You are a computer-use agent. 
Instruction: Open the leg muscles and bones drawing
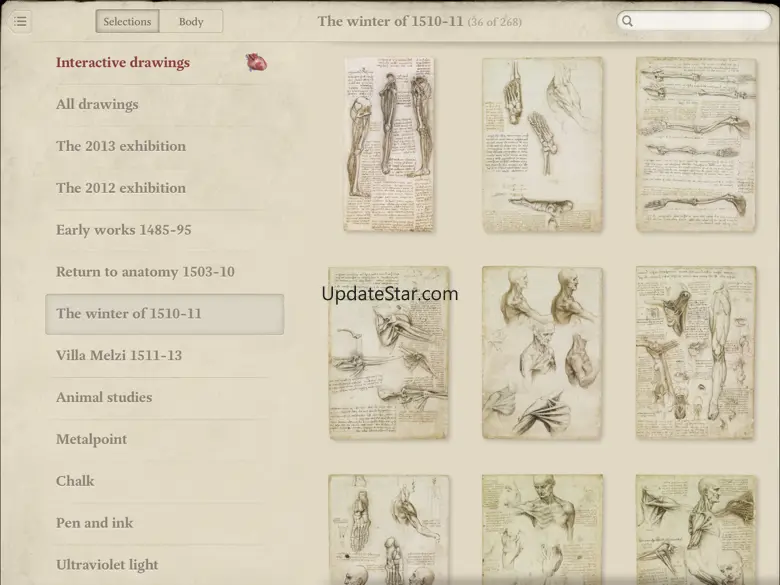coord(389,144)
